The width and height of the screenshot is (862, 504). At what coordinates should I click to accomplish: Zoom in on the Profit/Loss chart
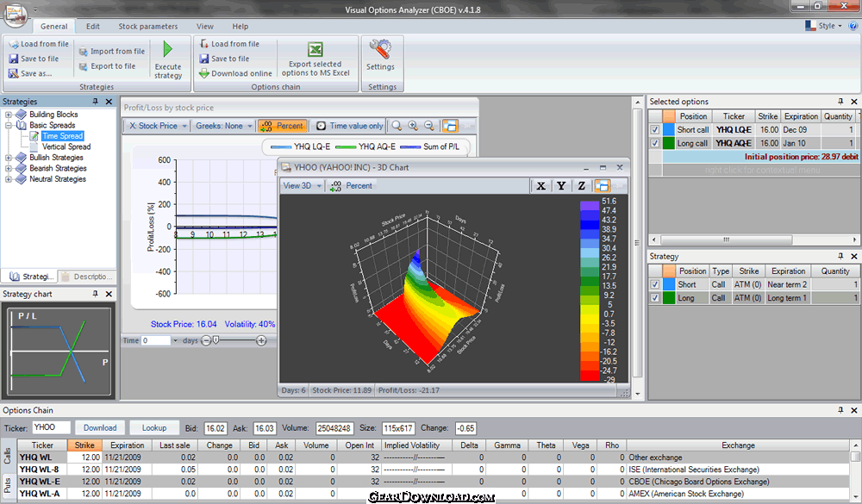tap(413, 126)
